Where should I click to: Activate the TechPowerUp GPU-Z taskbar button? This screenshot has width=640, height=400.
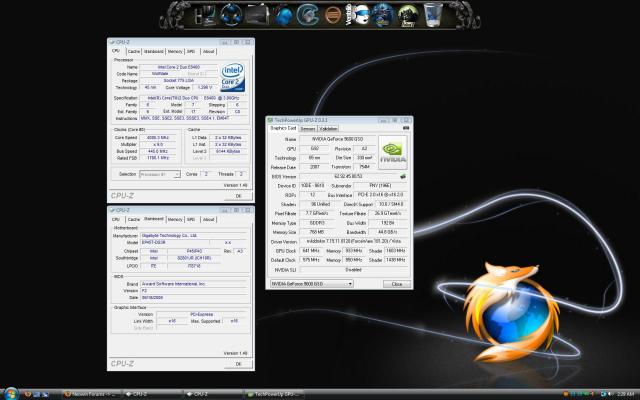(x=274, y=394)
